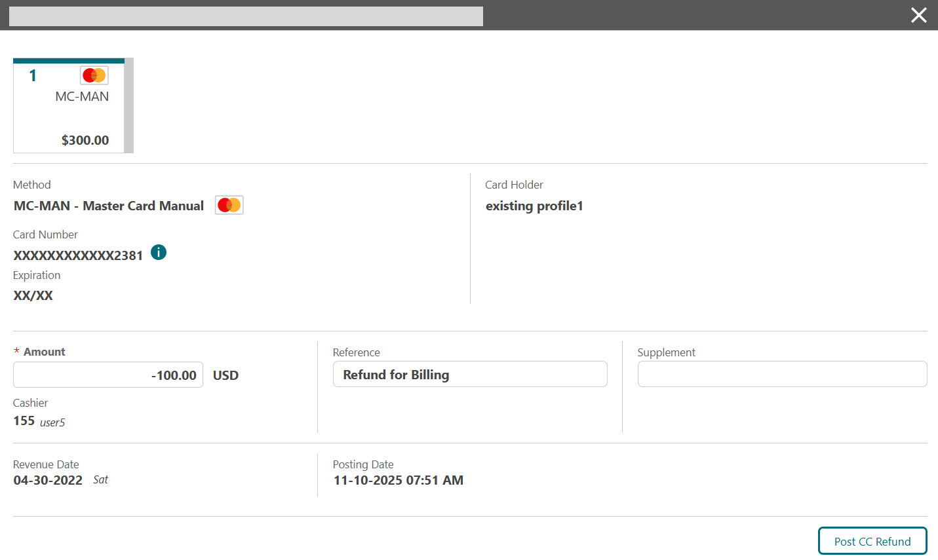Close the refund dialog

tap(918, 15)
